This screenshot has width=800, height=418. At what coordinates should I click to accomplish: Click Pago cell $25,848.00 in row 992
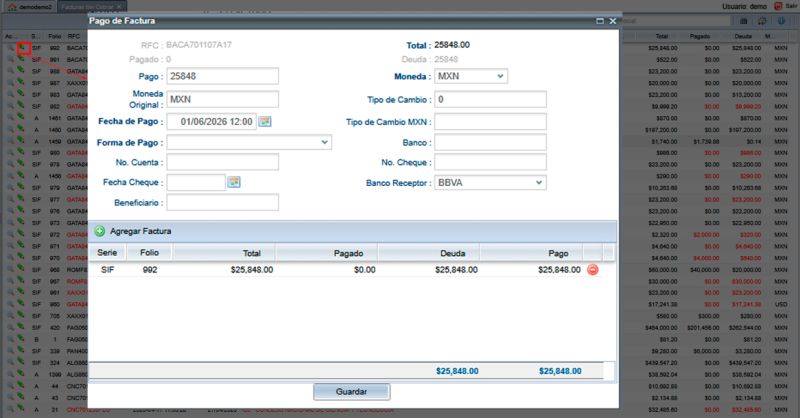(559, 269)
